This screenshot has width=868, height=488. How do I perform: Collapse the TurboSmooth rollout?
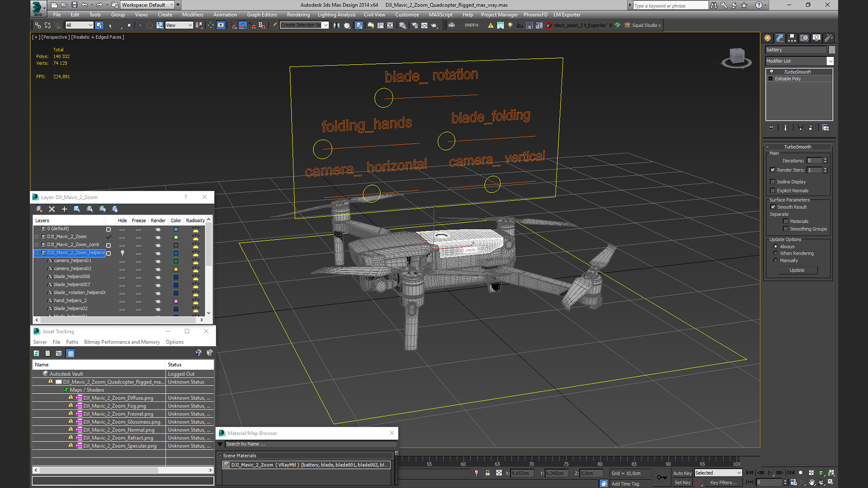[x=767, y=147]
